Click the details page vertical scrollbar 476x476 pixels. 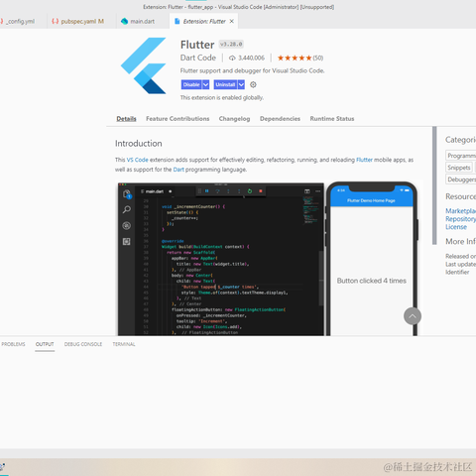tap(434, 185)
